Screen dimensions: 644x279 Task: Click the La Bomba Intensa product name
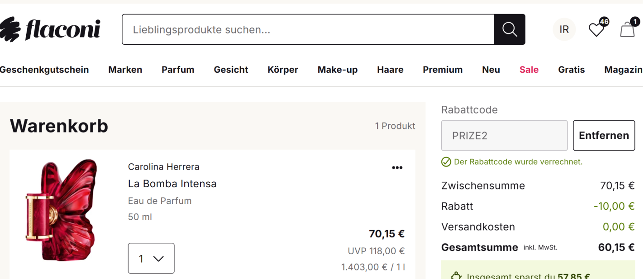point(172,184)
